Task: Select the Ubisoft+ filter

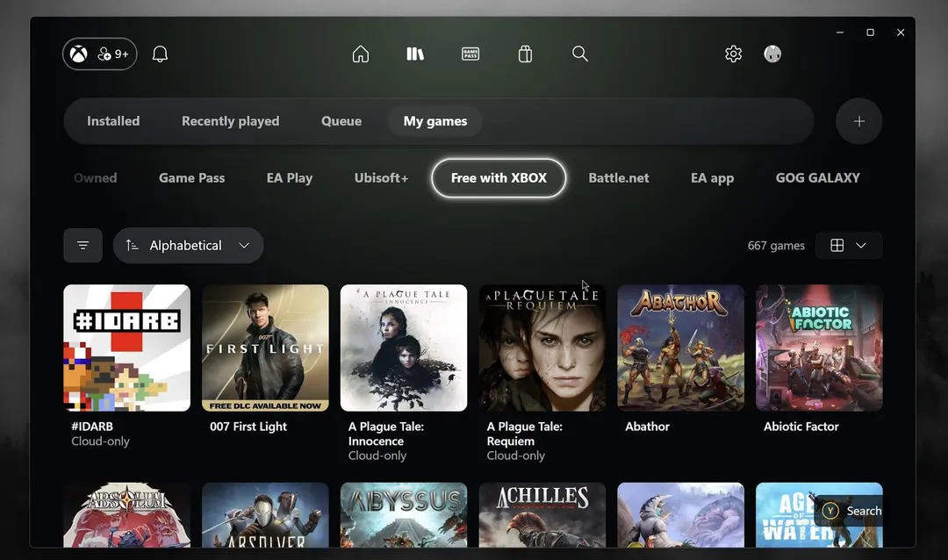Action: (x=381, y=178)
